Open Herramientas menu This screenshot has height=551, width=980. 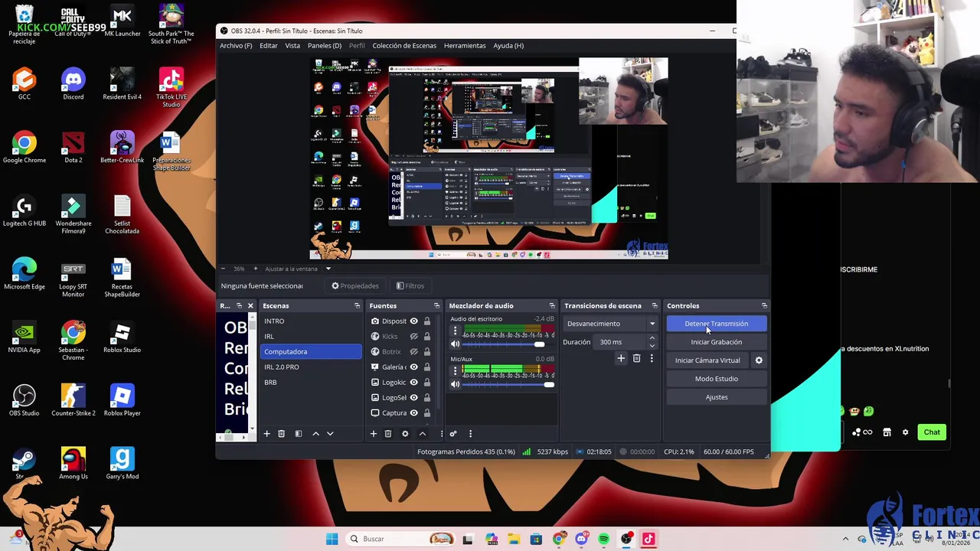[465, 45]
